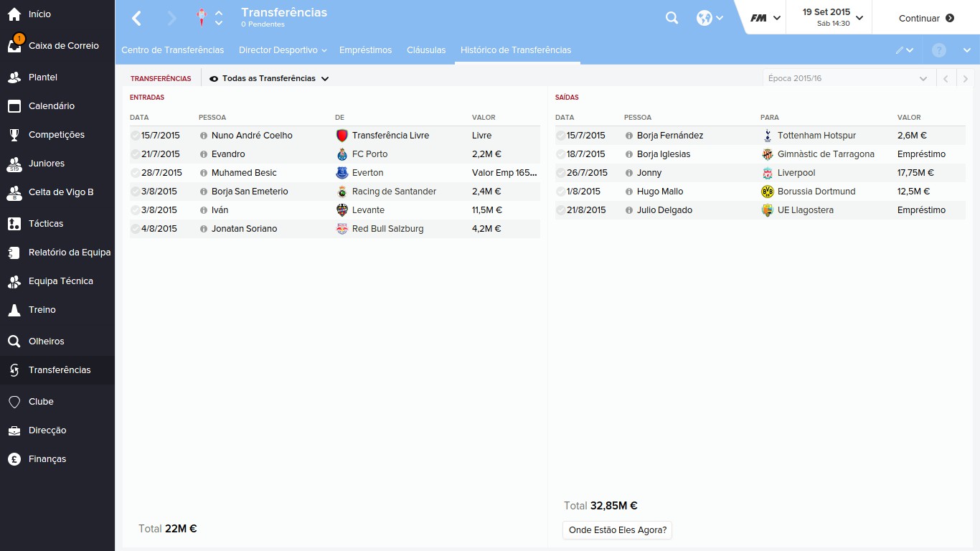Image resolution: width=980 pixels, height=551 pixels.
Task: Click the Borussia Dortmund crest
Action: tap(767, 192)
